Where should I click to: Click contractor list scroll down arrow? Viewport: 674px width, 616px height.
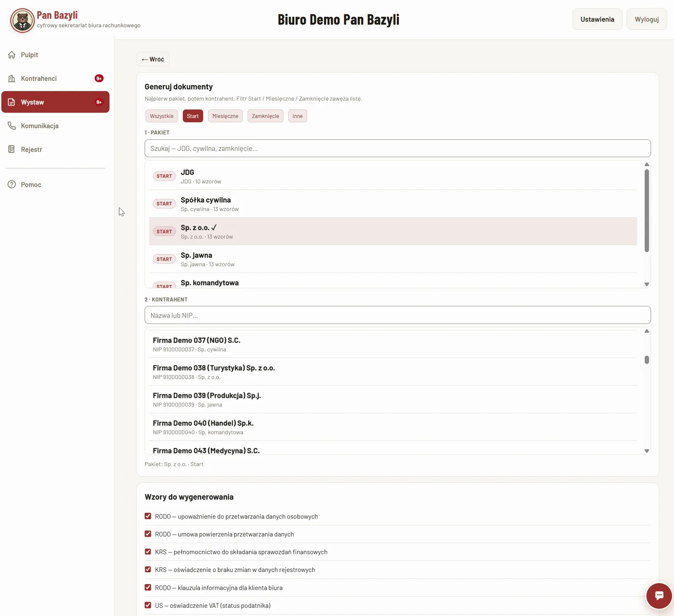pyautogui.click(x=647, y=451)
